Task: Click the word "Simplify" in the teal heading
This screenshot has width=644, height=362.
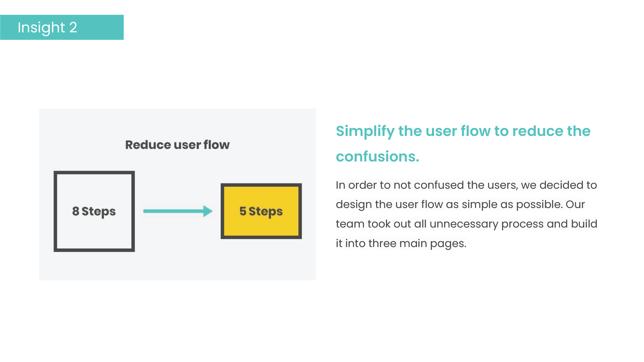Action: coord(365,131)
